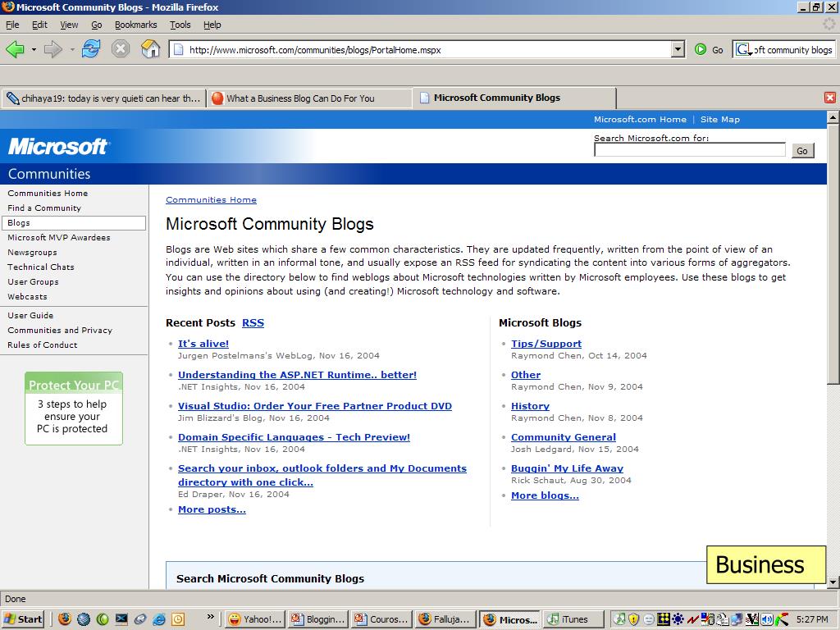Click the page scrollbar down arrow
The height and width of the screenshot is (630, 840).
pyautogui.click(x=833, y=582)
